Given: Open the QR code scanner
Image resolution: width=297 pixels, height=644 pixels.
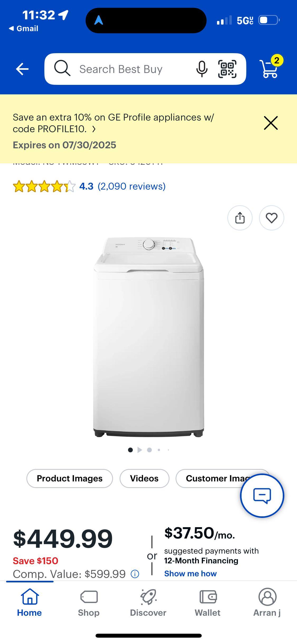Looking at the screenshot, I should click(227, 69).
